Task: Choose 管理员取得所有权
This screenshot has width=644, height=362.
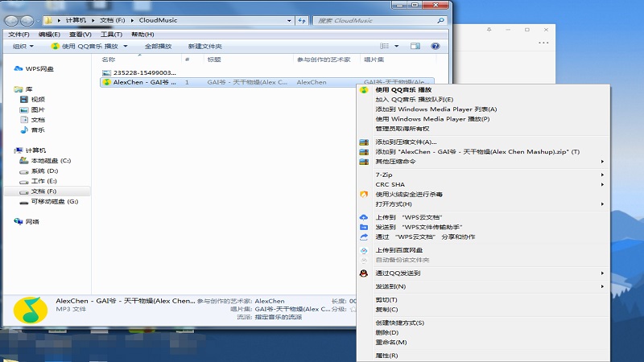Action: pos(483,129)
